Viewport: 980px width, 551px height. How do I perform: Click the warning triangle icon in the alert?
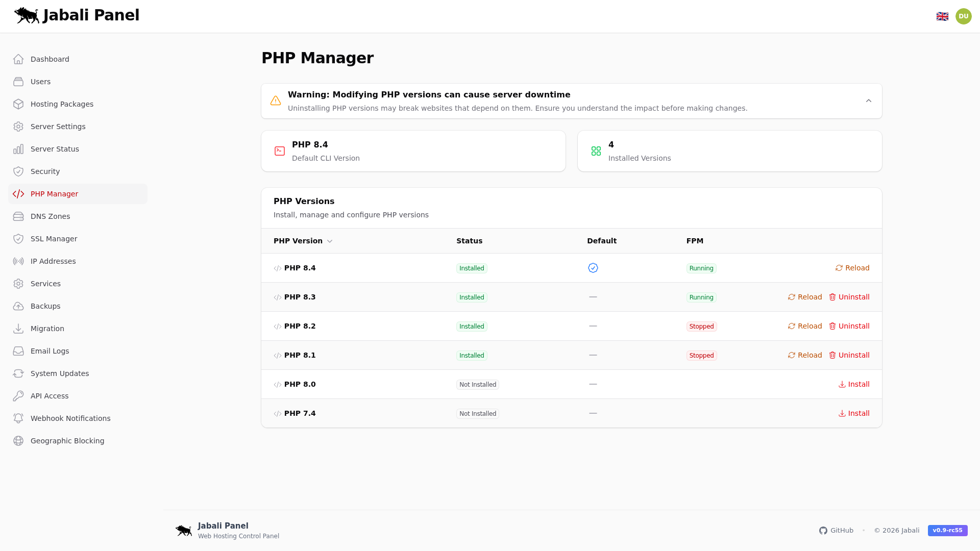(276, 101)
